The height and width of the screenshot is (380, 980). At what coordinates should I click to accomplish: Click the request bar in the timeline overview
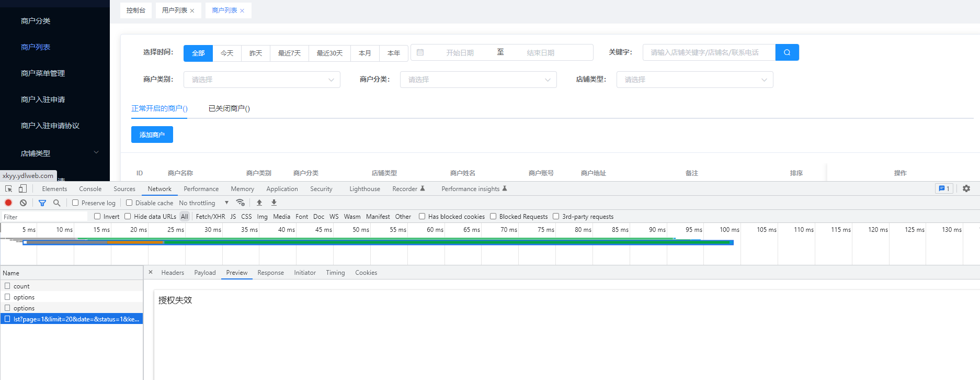pyautogui.click(x=378, y=242)
